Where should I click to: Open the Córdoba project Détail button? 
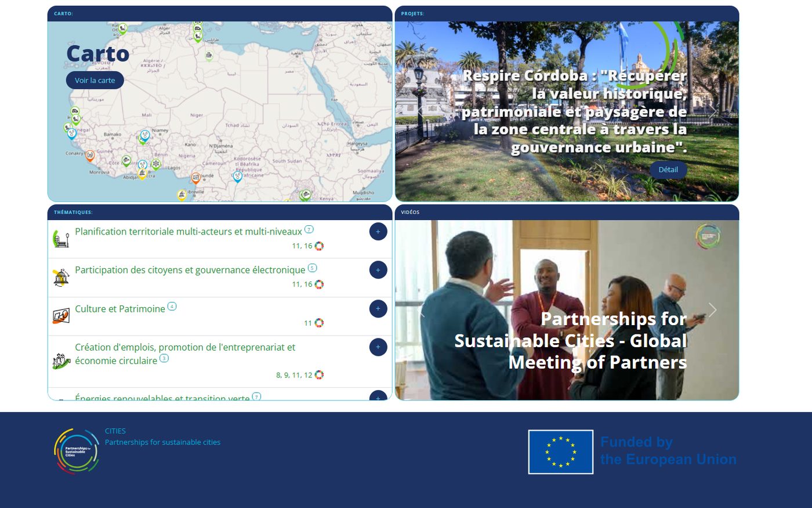668,170
